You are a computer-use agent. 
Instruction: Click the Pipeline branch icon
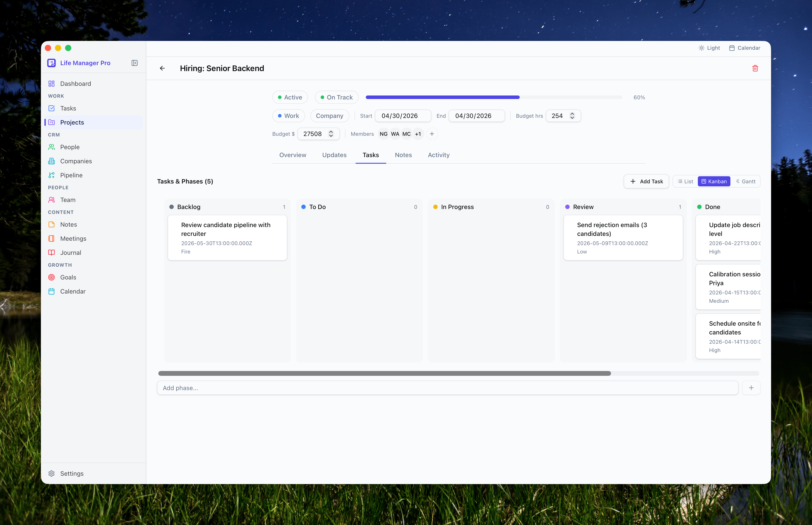pos(51,175)
